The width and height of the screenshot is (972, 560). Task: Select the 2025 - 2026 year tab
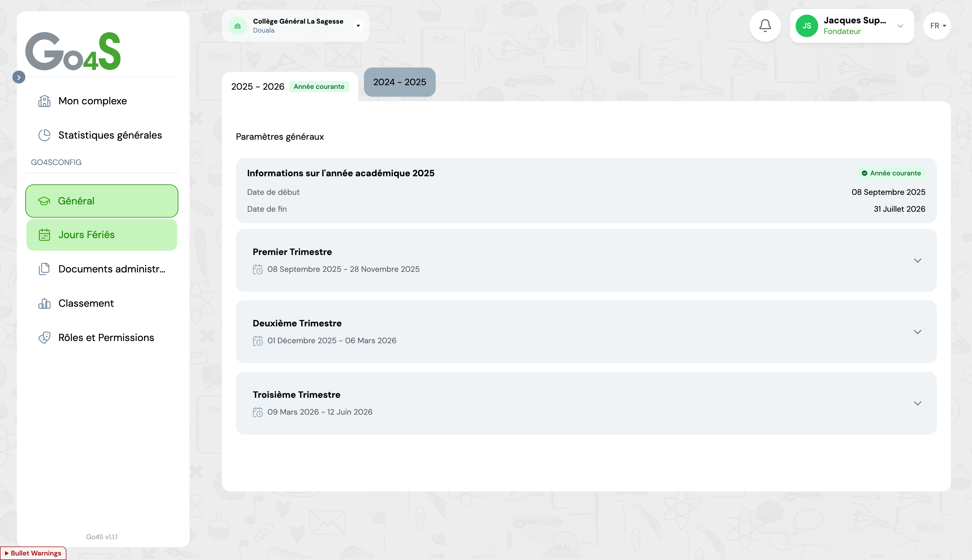(257, 87)
